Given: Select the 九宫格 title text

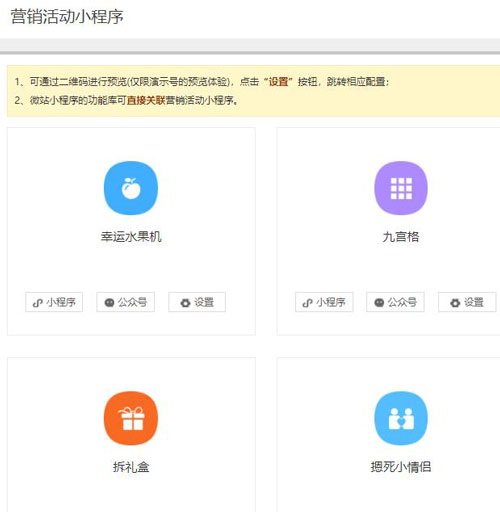Looking at the screenshot, I should coord(401,237).
